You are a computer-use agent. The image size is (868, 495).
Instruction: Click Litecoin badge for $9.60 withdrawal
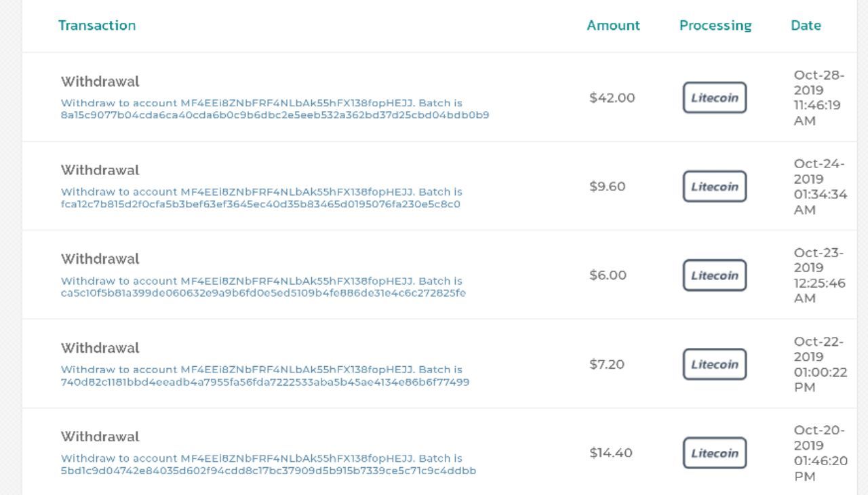tap(714, 186)
